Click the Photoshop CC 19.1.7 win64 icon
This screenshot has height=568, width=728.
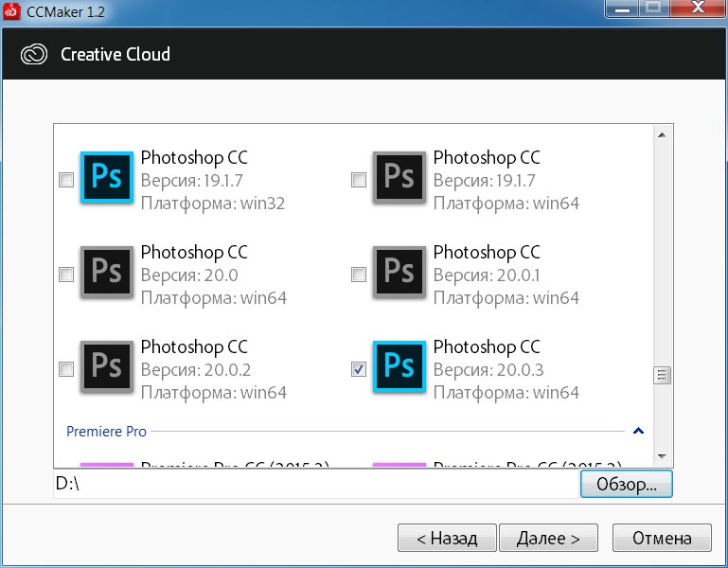[x=400, y=177]
